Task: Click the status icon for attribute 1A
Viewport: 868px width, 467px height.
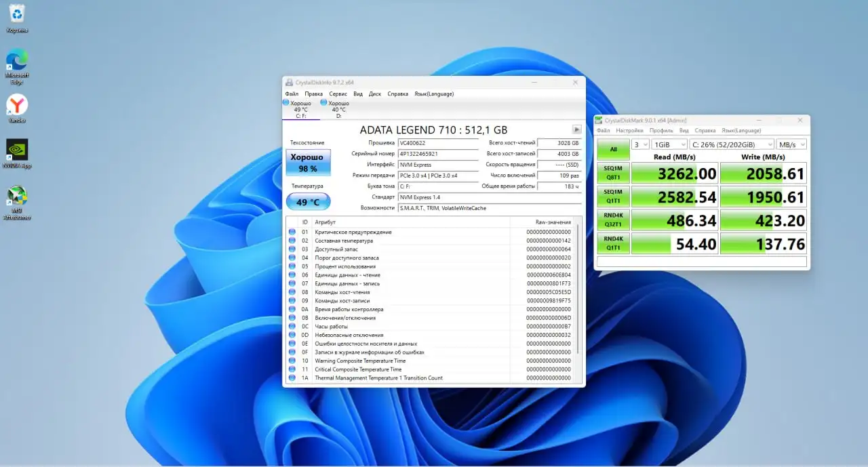Action: pos(292,378)
